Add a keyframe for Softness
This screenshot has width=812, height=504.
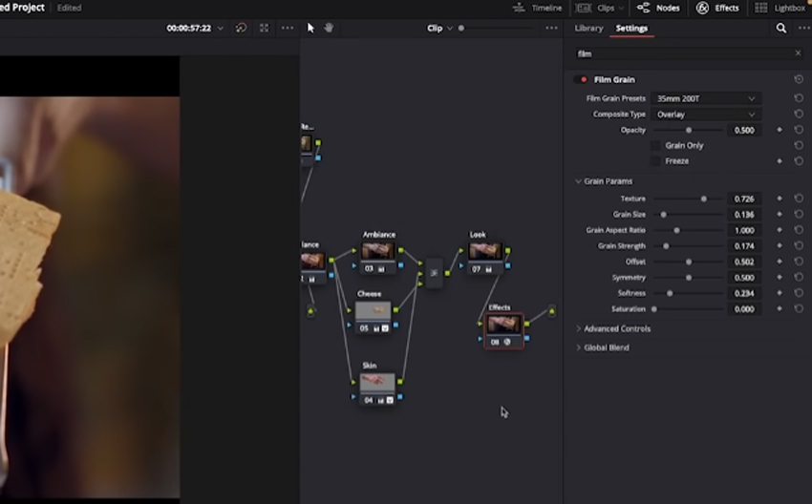click(780, 293)
